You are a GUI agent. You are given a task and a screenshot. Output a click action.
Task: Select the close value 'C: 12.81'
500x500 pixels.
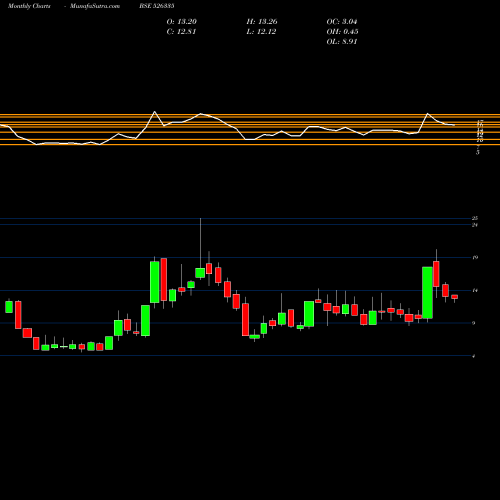181,32
